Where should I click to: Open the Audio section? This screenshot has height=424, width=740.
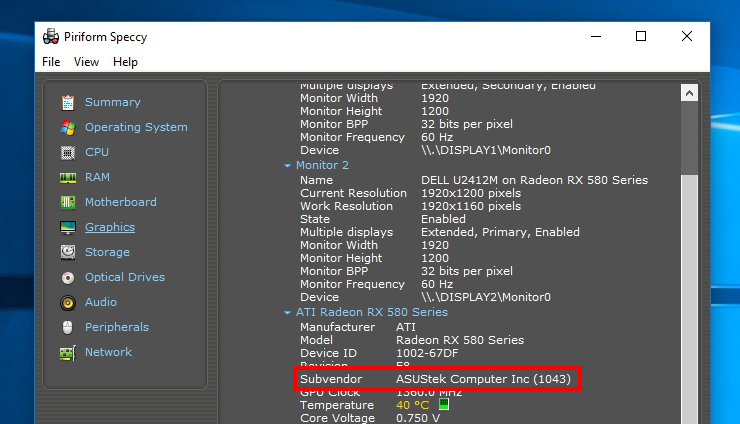101,302
